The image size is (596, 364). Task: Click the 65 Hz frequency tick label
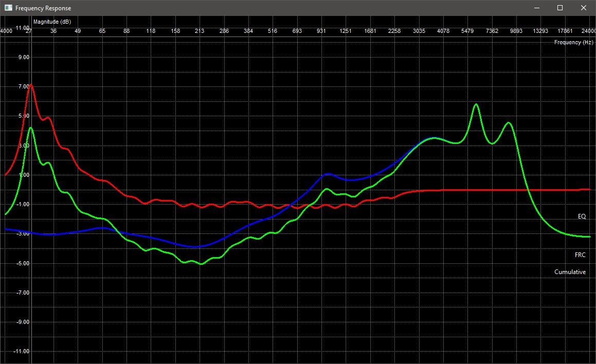102,31
